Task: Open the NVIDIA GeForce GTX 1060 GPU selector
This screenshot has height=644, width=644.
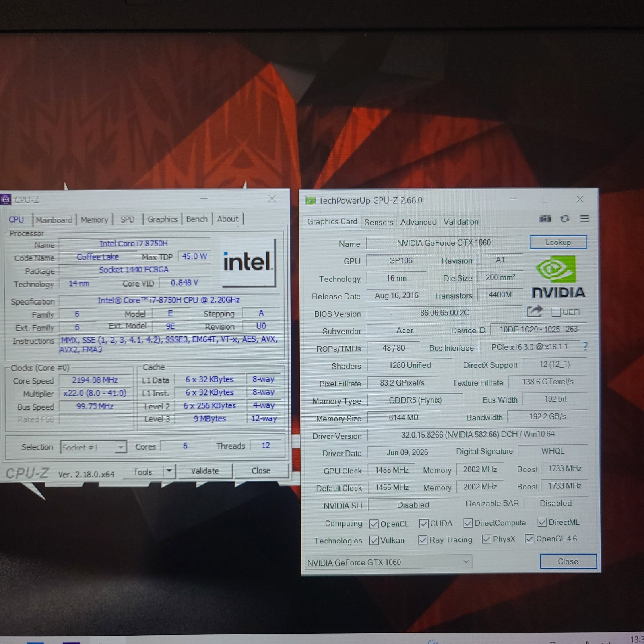Action: point(388,562)
